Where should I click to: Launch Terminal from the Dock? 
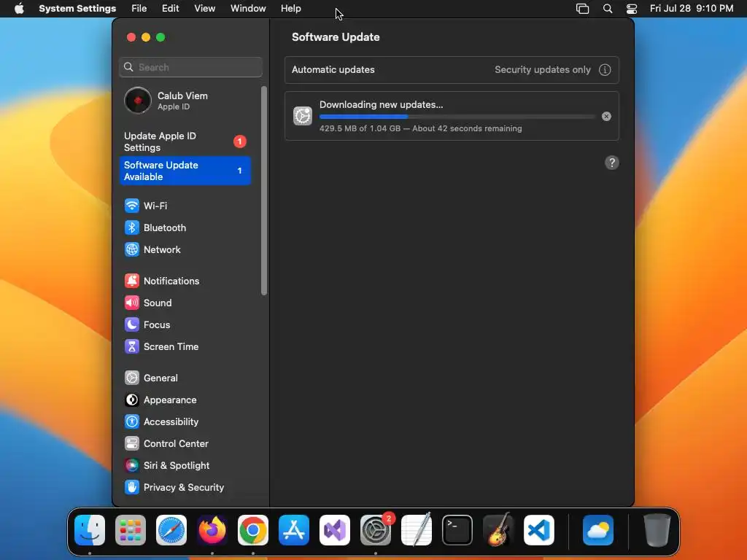(457, 530)
